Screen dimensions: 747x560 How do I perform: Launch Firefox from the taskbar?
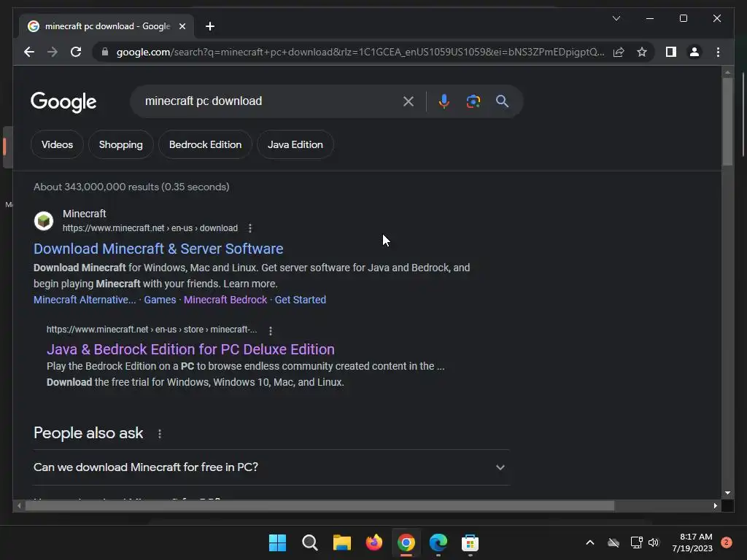point(374,542)
